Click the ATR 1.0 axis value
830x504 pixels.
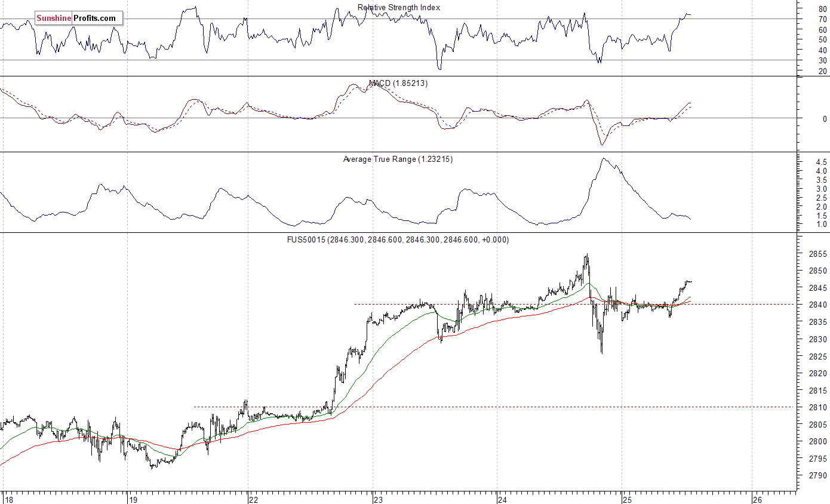[822, 225]
